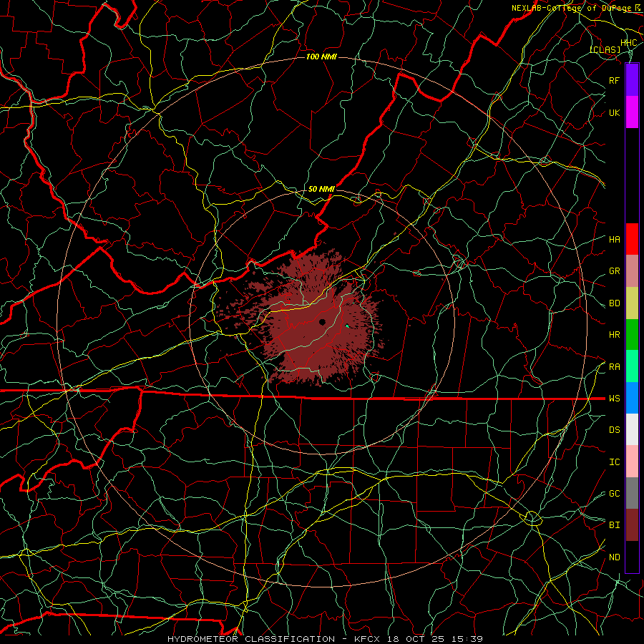Click the 'GC' legend label
644x644 pixels.
click(615, 494)
